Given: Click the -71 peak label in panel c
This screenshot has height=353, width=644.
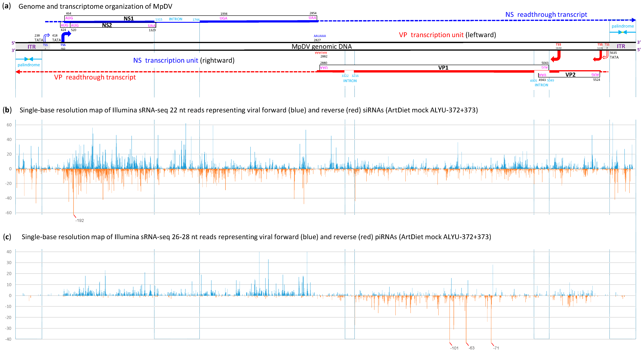Looking at the screenshot, I should [x=496, y=348].
